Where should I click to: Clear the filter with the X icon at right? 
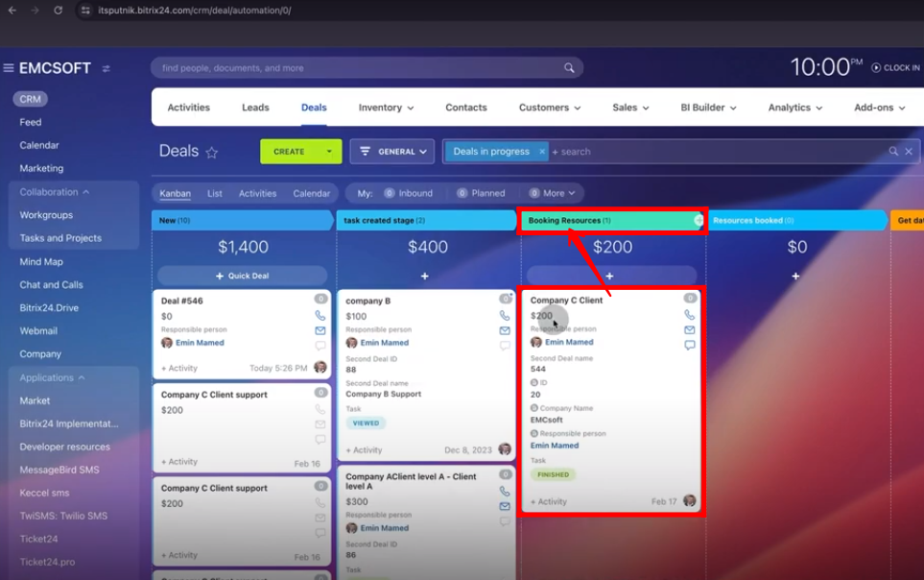pyautogui.click(x=909, y=152)
